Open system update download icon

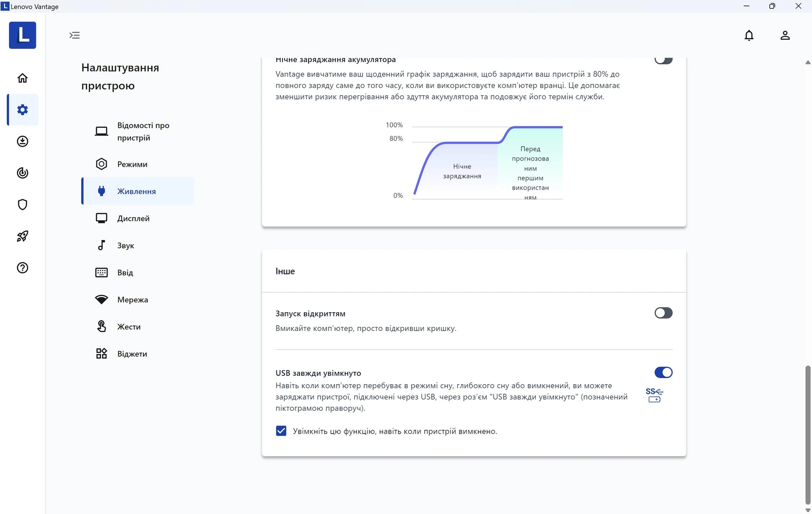tap(22, 141)
